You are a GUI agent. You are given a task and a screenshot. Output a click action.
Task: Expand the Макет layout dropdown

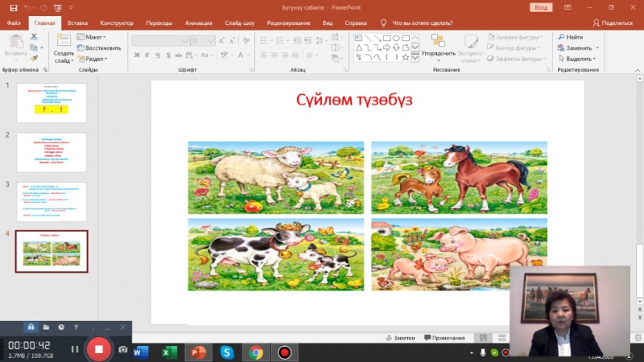click(x=93, y=37)
